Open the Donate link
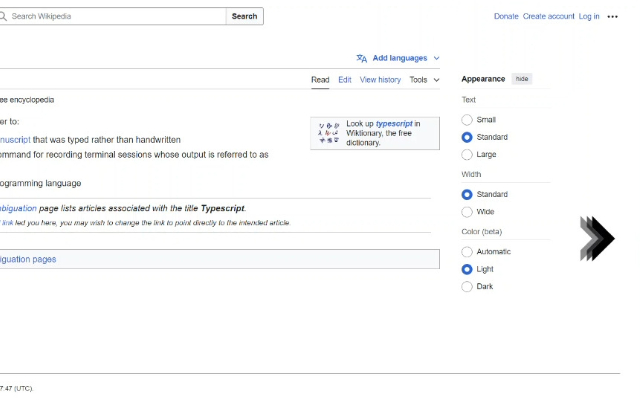 point(506,16)
